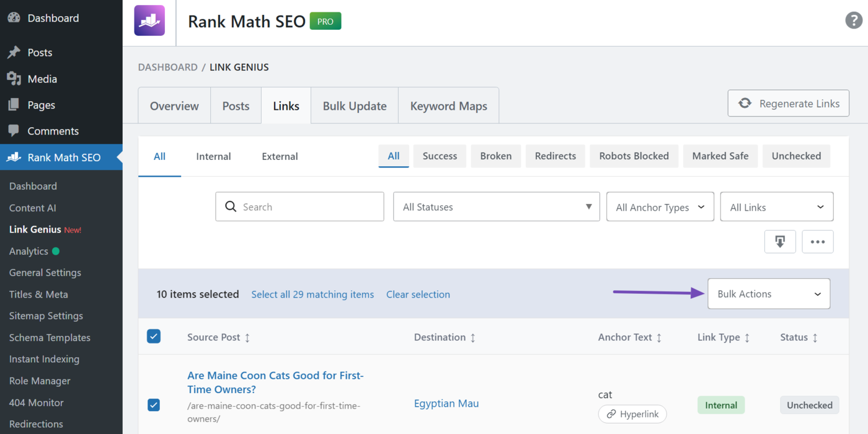Open the All Links dropdown

click(777, 206)
